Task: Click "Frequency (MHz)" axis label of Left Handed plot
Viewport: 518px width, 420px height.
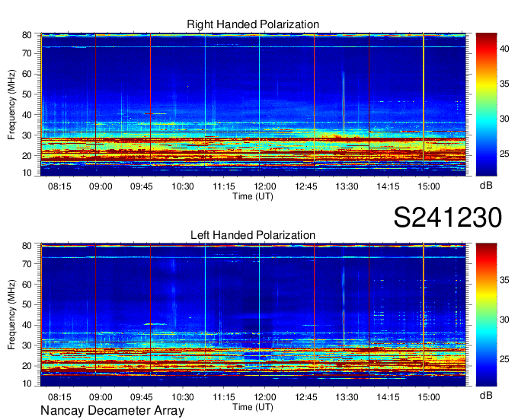Action: point(11,315)
